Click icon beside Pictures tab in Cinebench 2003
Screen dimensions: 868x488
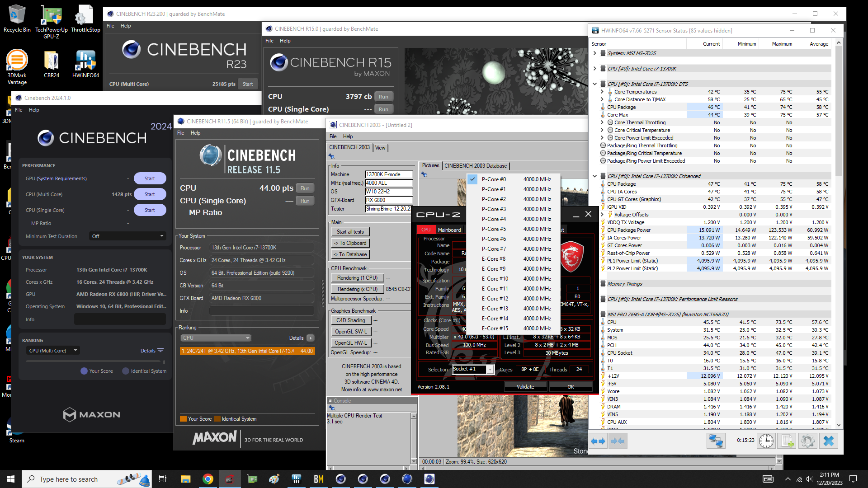pyautogui.click(x=424, y=174)
